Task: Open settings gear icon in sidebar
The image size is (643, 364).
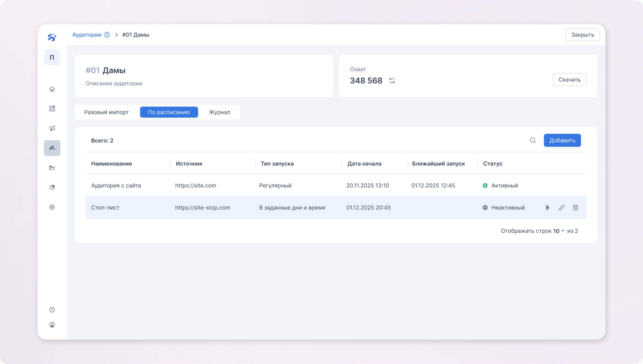Action: pos(52,207)
